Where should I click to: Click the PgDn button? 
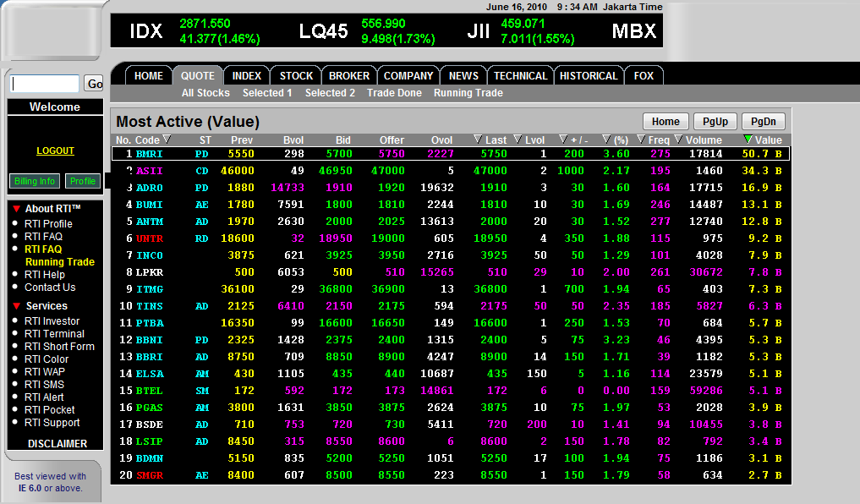(764, 121)
